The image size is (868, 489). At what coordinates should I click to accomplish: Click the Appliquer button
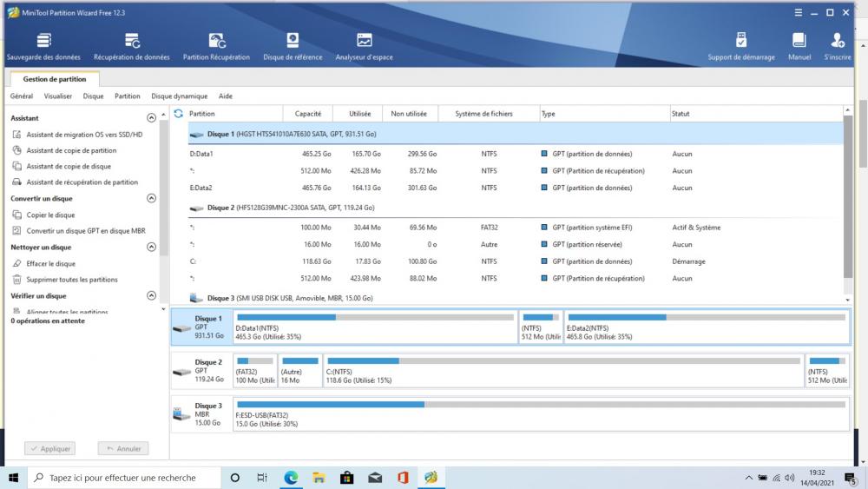[49, 448]
